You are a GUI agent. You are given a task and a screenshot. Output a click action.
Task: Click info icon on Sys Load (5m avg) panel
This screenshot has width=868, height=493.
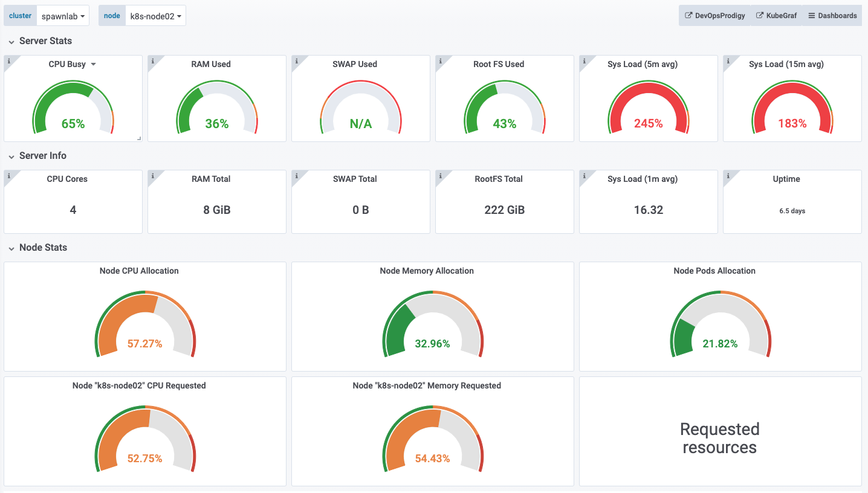tap(584, 60)
